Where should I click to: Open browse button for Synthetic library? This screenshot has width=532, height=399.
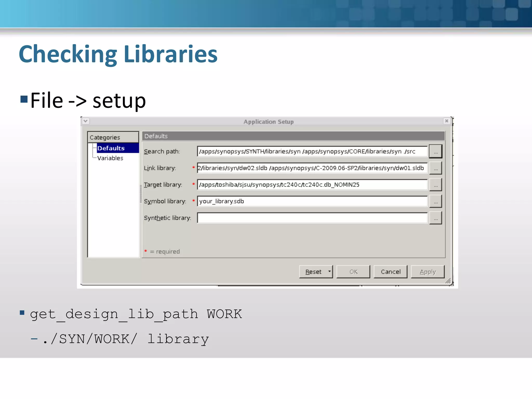click(x=436, y=218)
